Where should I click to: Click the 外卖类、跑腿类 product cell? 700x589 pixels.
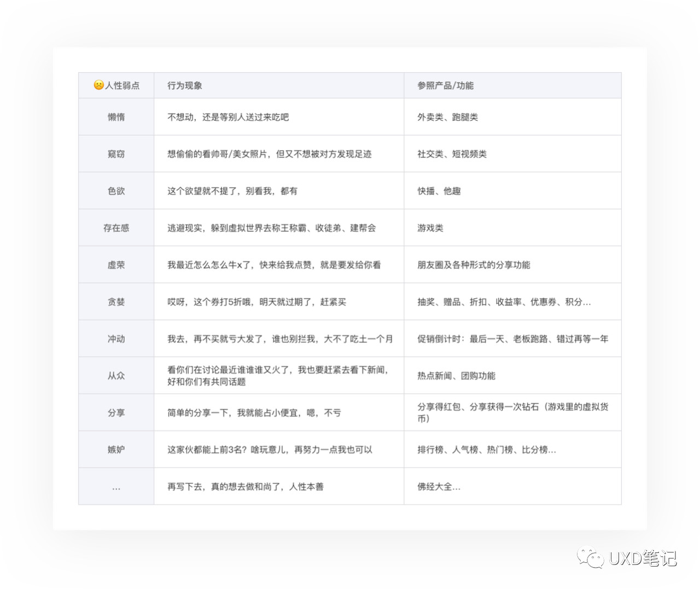coord(447,117)
